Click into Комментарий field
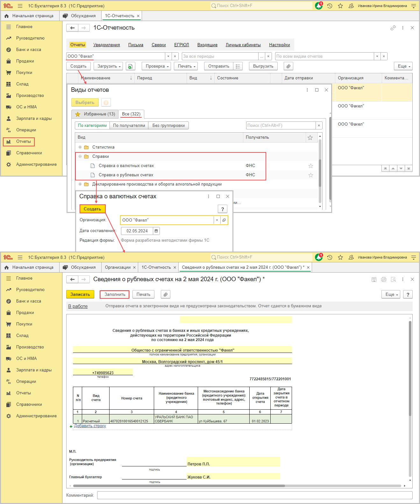This screenshot has width=420, height=504. coord(255,495)
